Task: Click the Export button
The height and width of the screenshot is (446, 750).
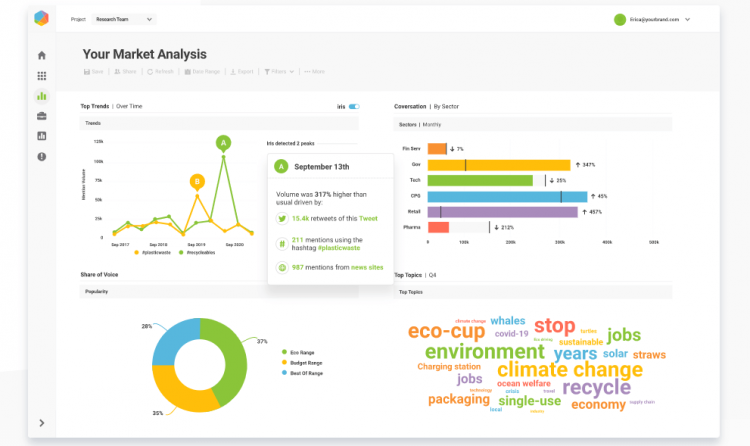Action: coord(242,72)
